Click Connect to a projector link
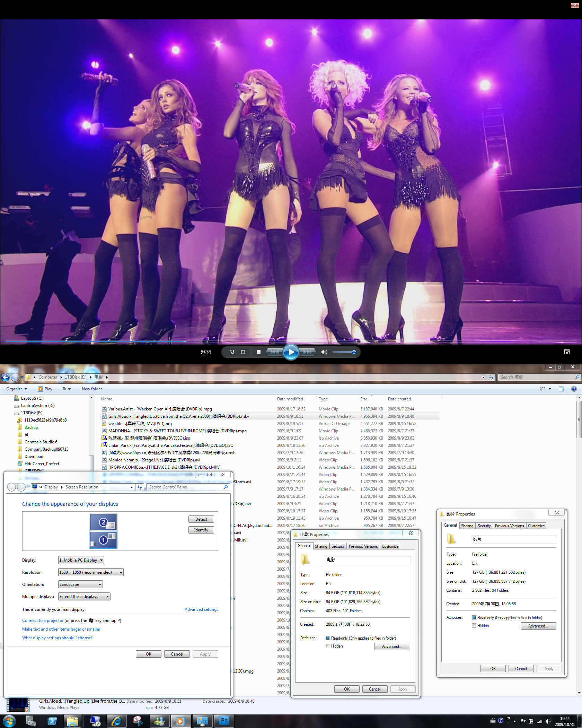The width and height of the screenshot is (582, 728). point(43,621)
